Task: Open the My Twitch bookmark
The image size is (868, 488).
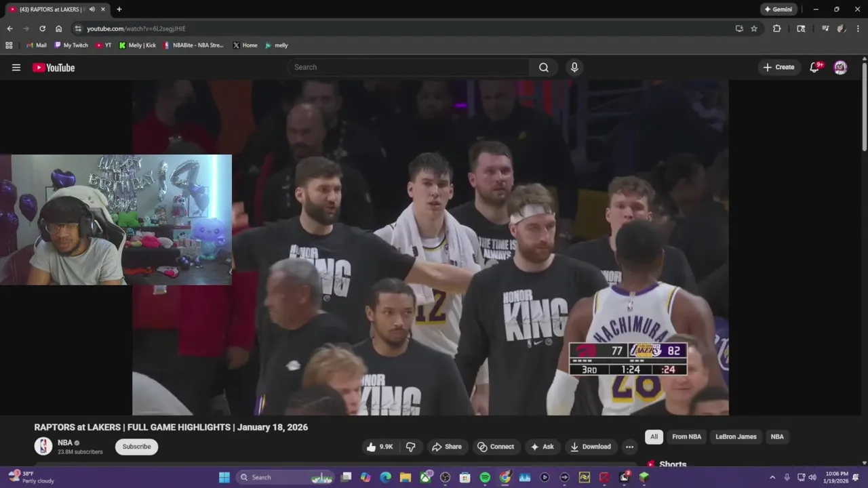Action: tap(71, 45)
